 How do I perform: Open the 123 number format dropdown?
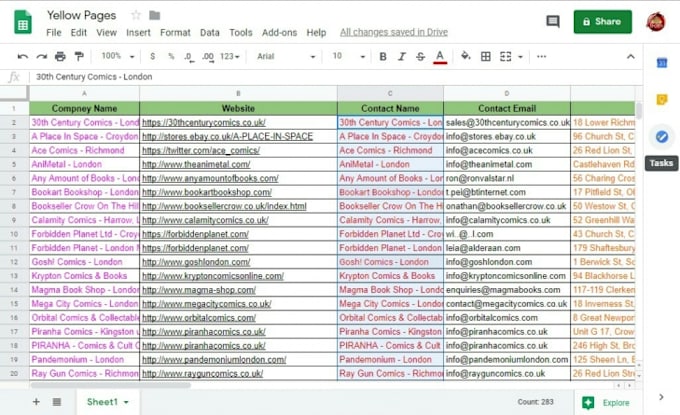(x=229, y=56)
